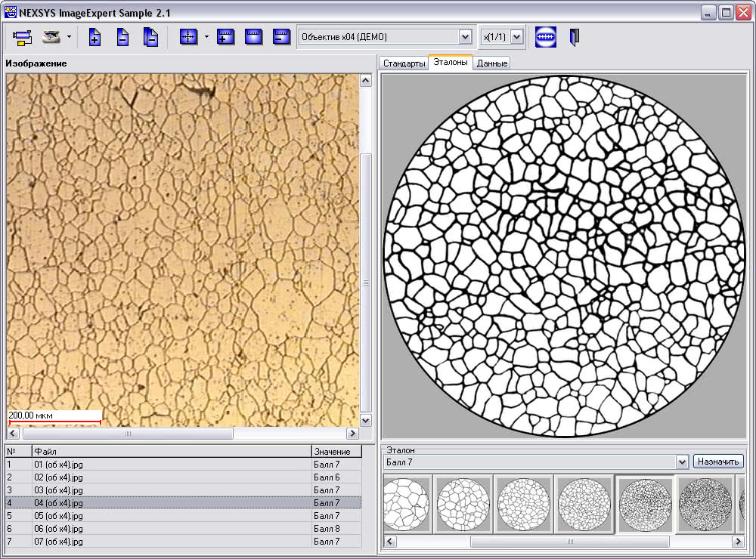Click the zoom in (ruler plus) icon

click(x=225, y=36)
